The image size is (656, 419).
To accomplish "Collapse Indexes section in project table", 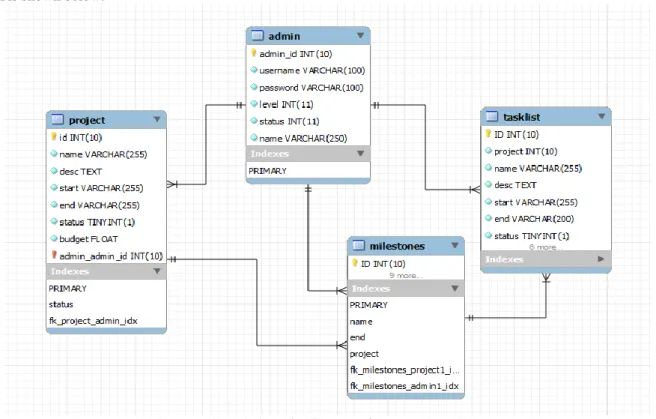I will [157, 271].
